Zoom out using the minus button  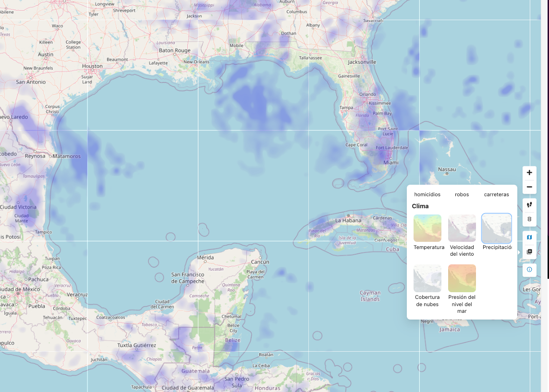coord(529,187)
